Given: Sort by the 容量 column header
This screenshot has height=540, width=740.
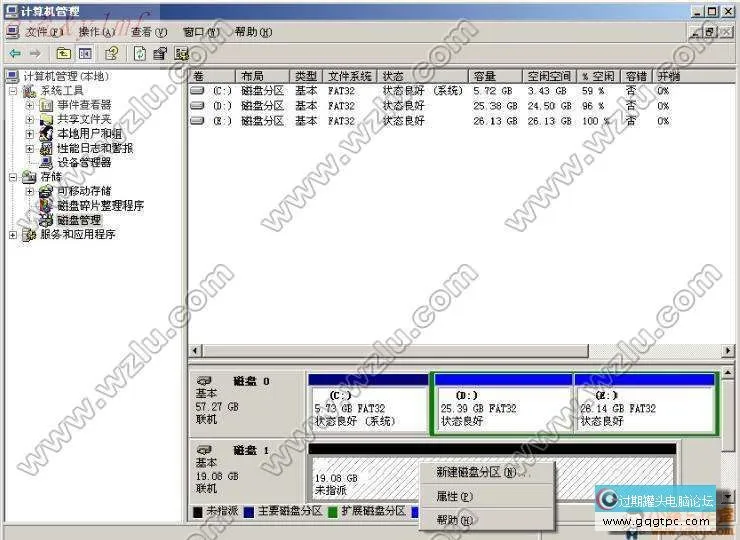Looking at the screenshot, I should [496, 76].
